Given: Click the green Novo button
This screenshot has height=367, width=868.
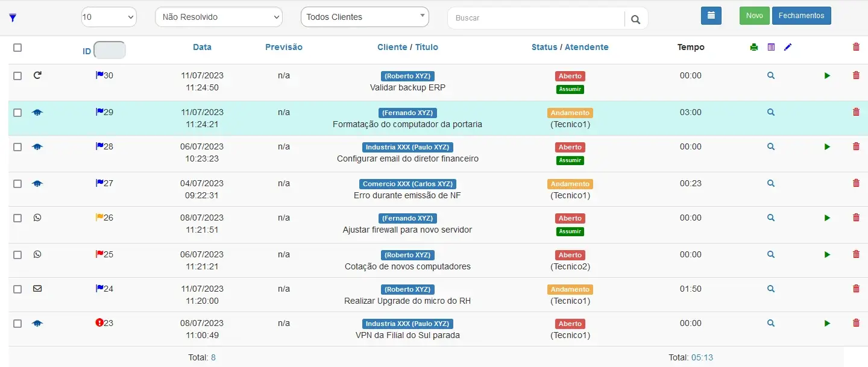Looking at the screenshot, I should 754,16.
